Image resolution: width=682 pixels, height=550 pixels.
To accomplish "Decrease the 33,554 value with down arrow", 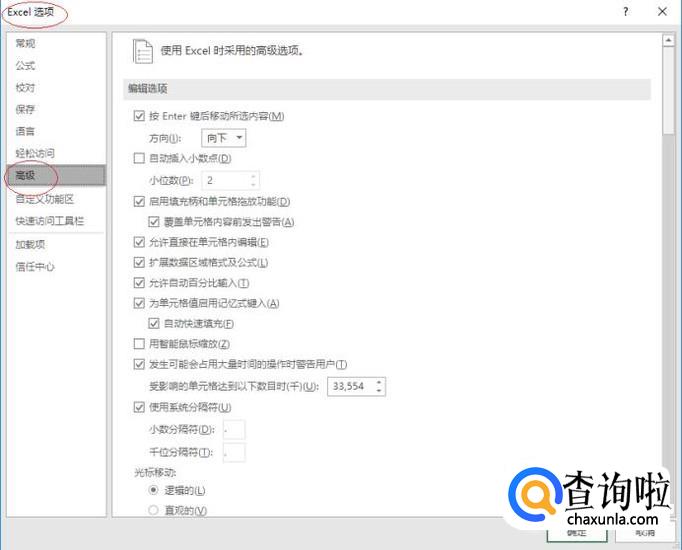I will [379, 390].
